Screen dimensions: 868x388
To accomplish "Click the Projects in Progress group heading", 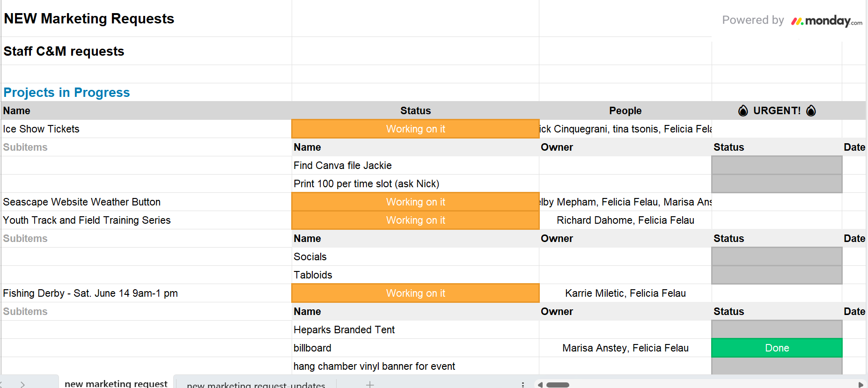I will click(66, 92).
